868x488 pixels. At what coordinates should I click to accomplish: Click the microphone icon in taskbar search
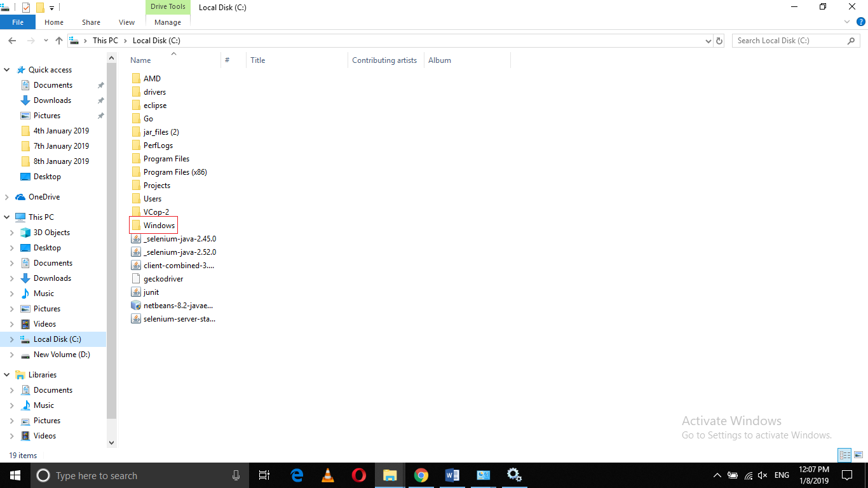[236, 475]
